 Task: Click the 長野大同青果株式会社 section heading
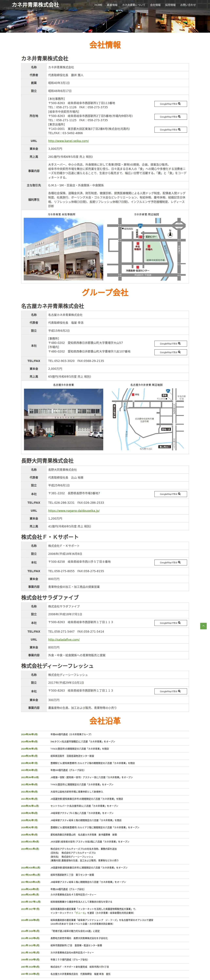[47, 461]
